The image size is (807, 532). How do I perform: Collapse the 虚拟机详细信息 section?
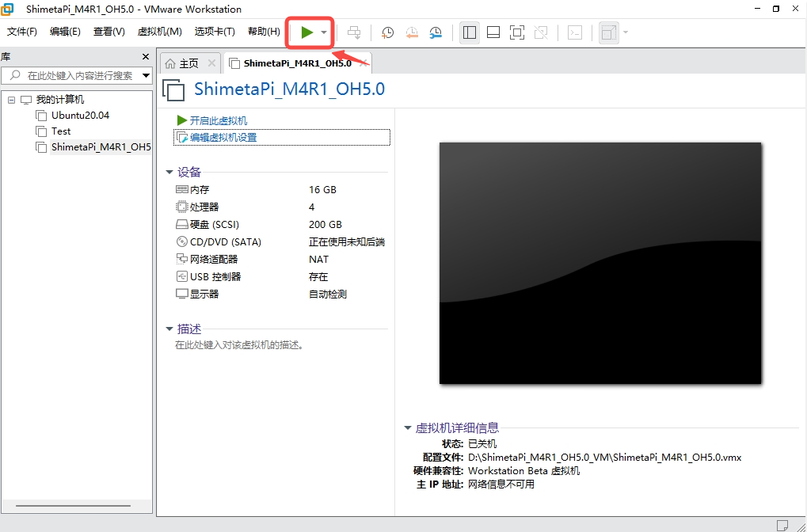(408, 427)
